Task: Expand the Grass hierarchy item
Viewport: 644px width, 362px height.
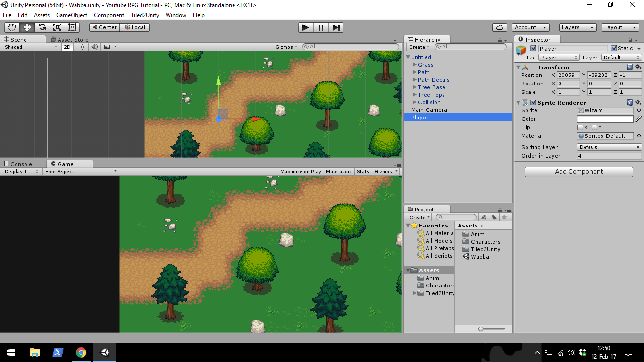Action: click(x=415, y=65)
